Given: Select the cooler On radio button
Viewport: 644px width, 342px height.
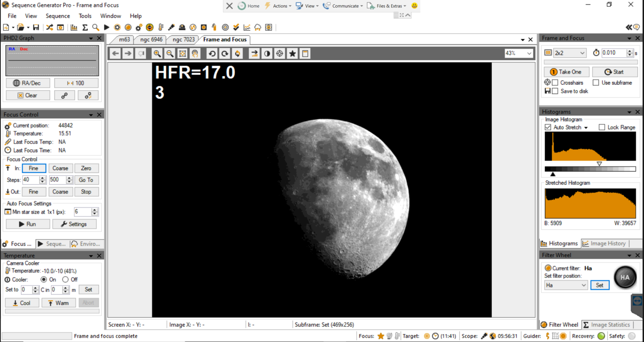Looking at the screenshot, I should (44, 279).
